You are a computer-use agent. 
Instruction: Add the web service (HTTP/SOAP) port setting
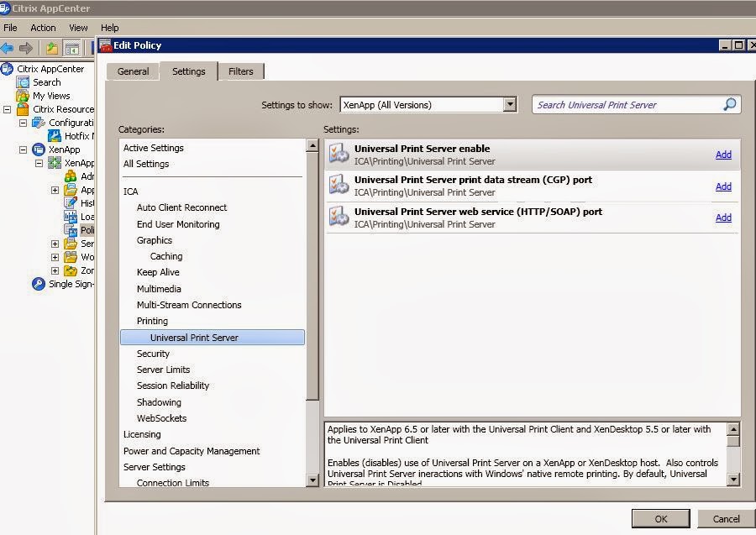(x=723, y=218)
